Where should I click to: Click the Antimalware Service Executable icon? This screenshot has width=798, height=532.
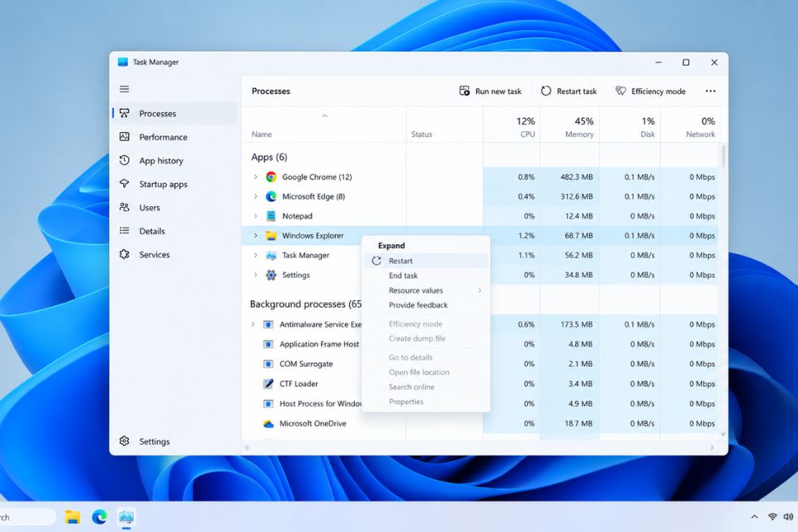(x=268, y=324)
